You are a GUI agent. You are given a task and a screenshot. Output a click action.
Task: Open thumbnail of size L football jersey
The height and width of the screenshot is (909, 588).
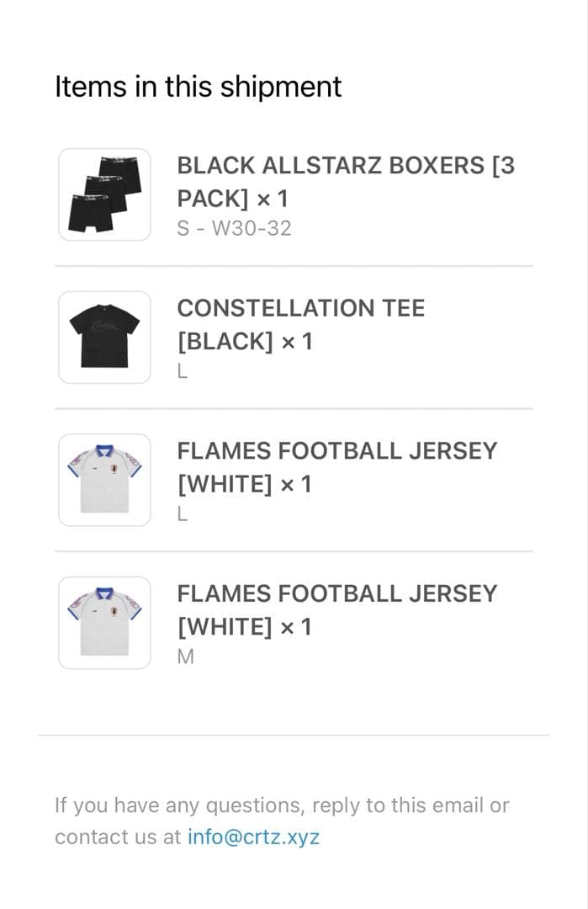[x=104, y=480]
